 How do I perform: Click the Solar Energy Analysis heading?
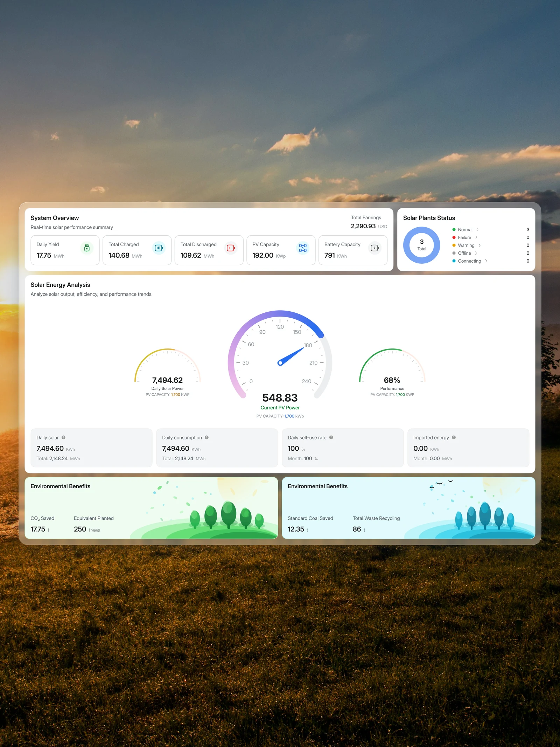60,285
